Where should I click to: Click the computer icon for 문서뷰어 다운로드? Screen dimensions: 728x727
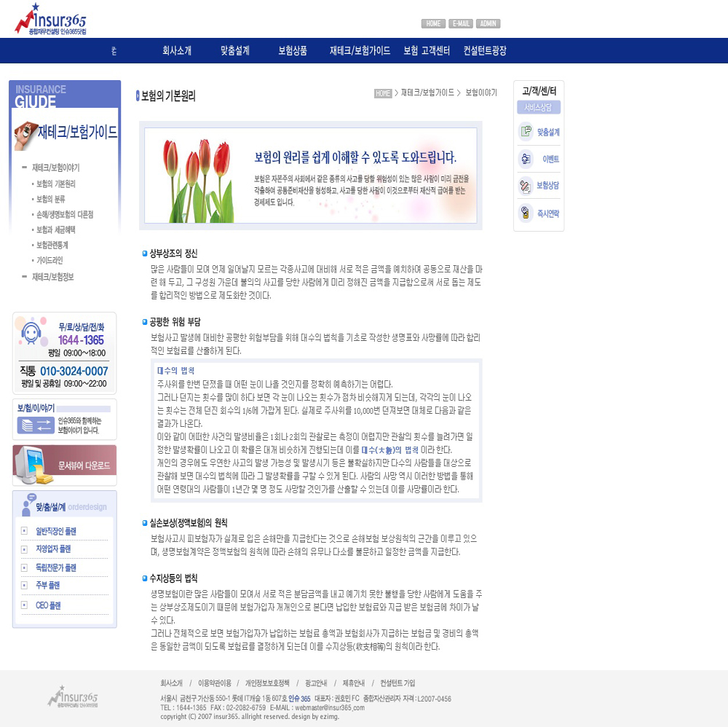pyautogui.click(x=33, y=464)
